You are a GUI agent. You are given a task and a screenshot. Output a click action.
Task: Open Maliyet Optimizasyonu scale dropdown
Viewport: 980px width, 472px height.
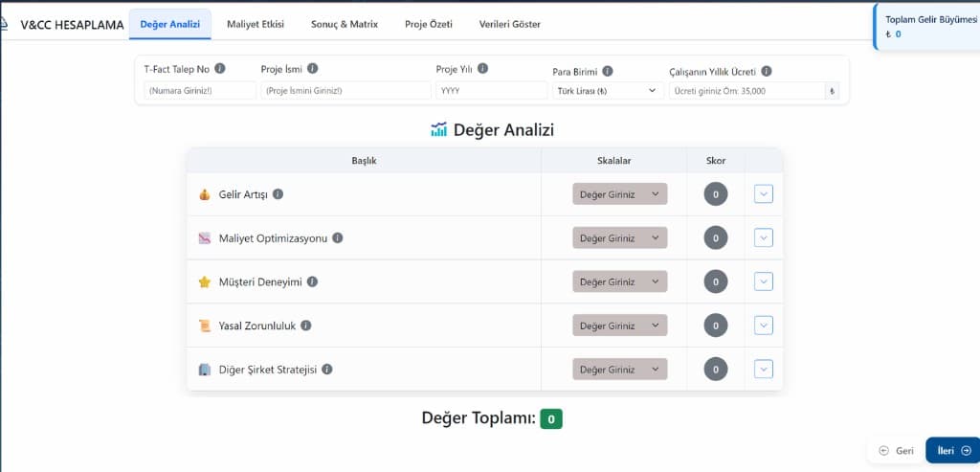[x=620, y=237]
